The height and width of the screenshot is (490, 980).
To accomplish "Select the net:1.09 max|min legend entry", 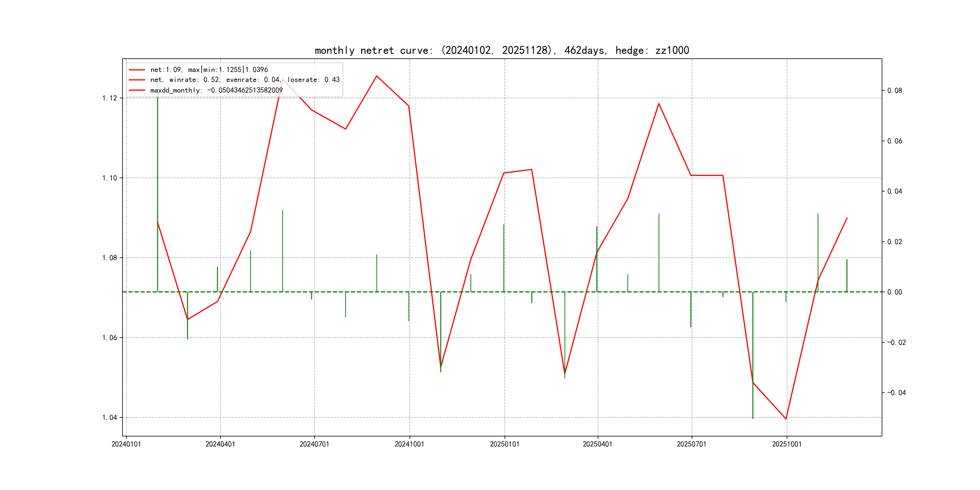I will pyautogui.click(x=209, y=70).
